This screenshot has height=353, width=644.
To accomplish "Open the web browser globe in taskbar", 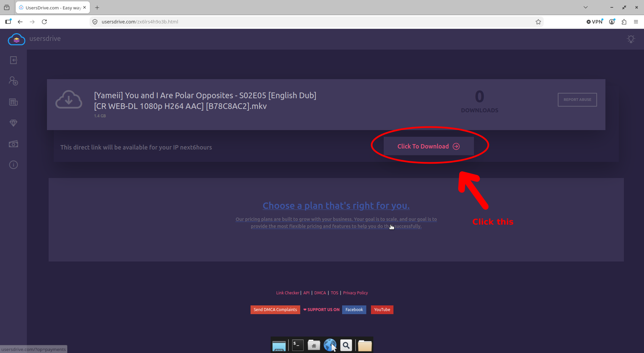I will [330, 345].
